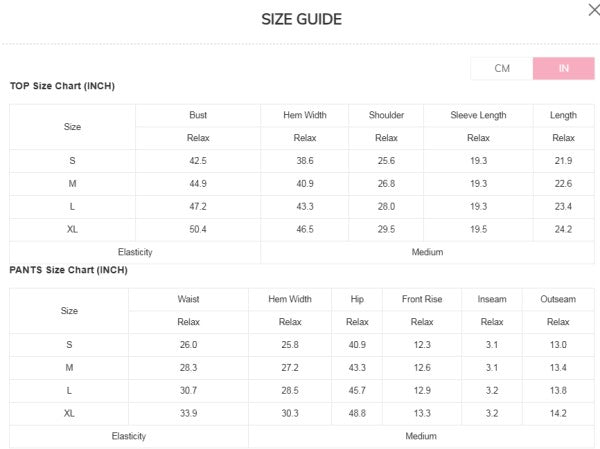Select the Bust column header
This screenshot has width=600, height=449.
point(197,115)
